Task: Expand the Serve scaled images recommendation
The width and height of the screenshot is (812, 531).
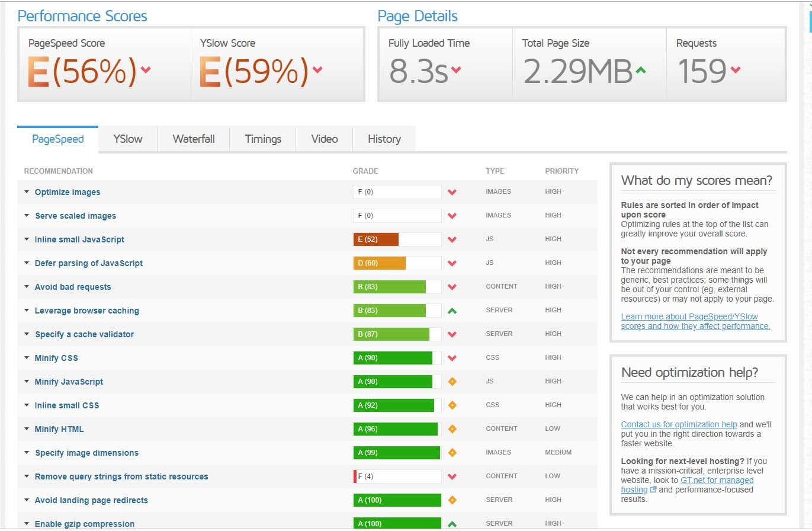Action: click(75, 216)
